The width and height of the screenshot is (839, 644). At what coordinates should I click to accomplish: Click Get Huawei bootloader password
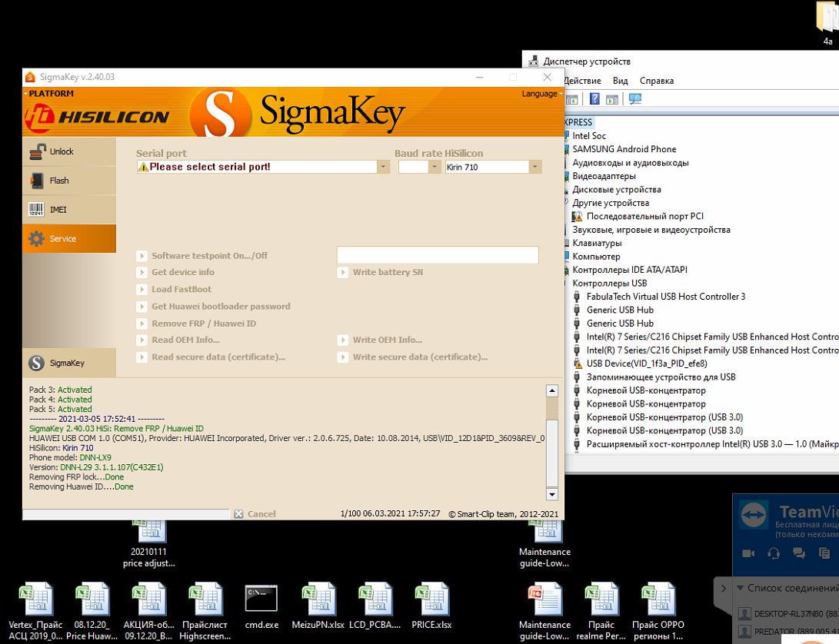[x=214, y=307]
